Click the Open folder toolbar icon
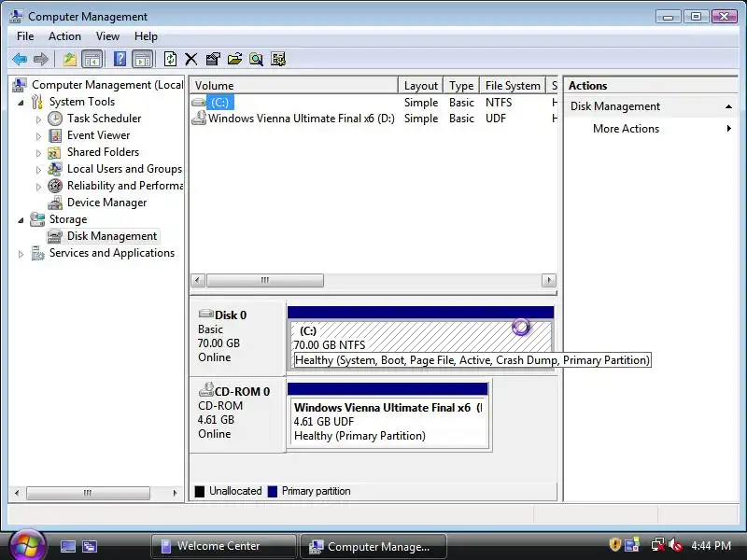This screenshot has width=747, height=560. 234,60
